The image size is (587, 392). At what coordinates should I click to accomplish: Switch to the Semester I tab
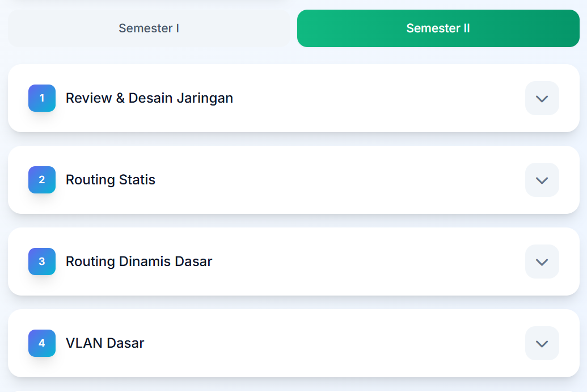coord(149,28)
